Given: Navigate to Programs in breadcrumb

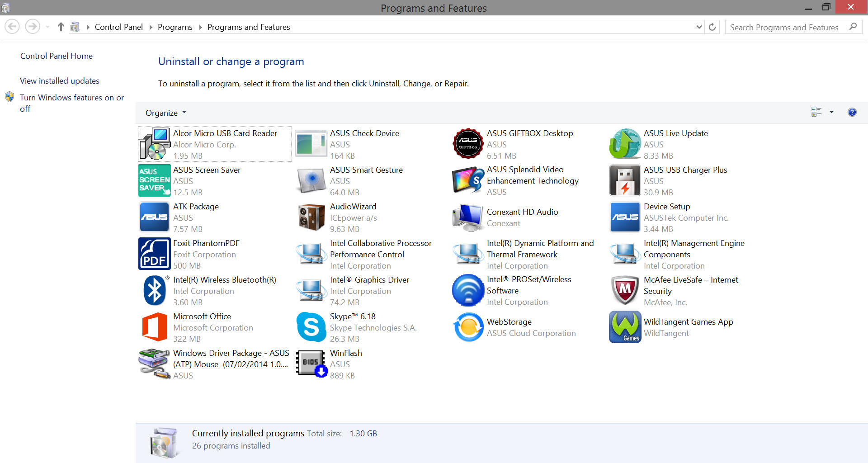Looking at the screenshot, I should point(175,27).
